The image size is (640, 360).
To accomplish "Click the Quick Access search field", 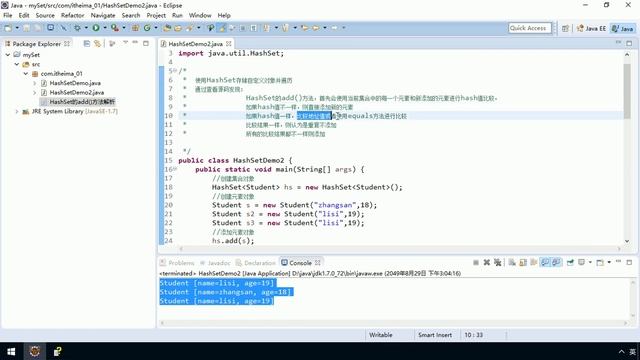I will [x=529, y=28].
